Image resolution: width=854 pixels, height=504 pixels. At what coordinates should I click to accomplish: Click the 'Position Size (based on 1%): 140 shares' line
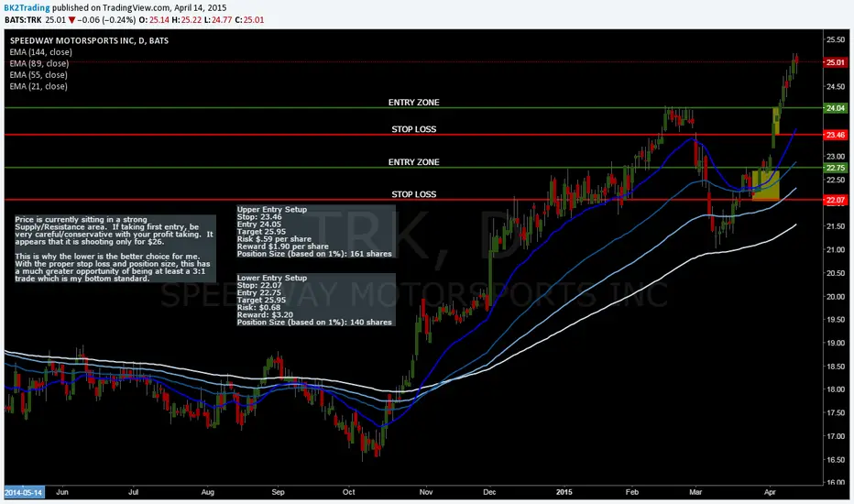pyautogui.click(x=314, y=322)
